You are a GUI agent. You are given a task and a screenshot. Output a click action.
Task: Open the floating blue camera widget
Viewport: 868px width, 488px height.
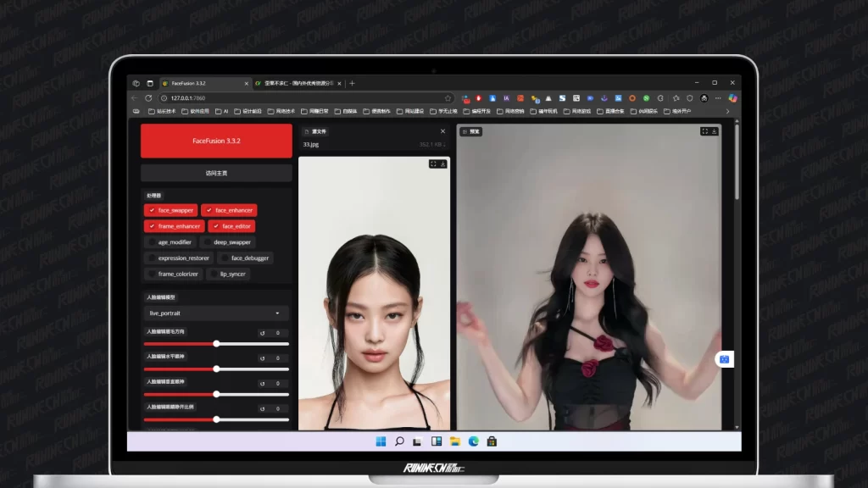tap(725, 359)
